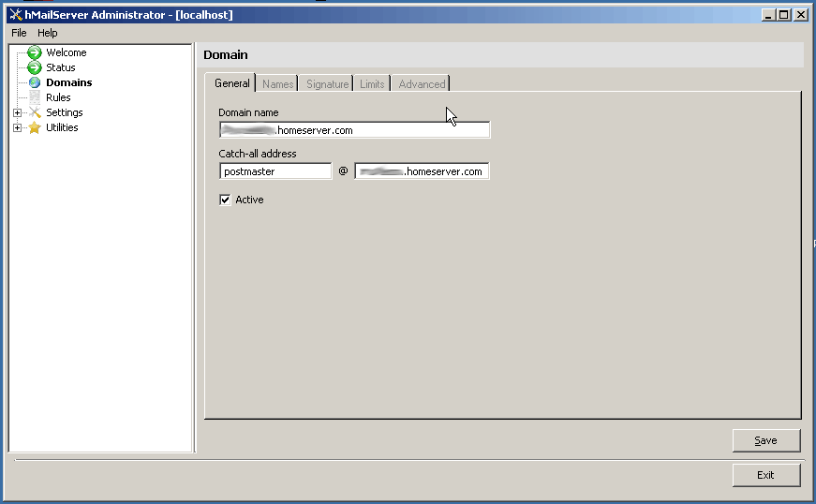Click the Domains globe icon
816x504 pixels.
pyautogui.click(x=35, y=82)
